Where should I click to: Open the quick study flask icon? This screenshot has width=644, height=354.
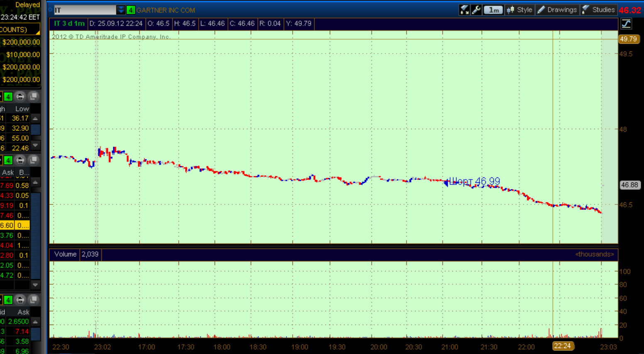point(464,10)
